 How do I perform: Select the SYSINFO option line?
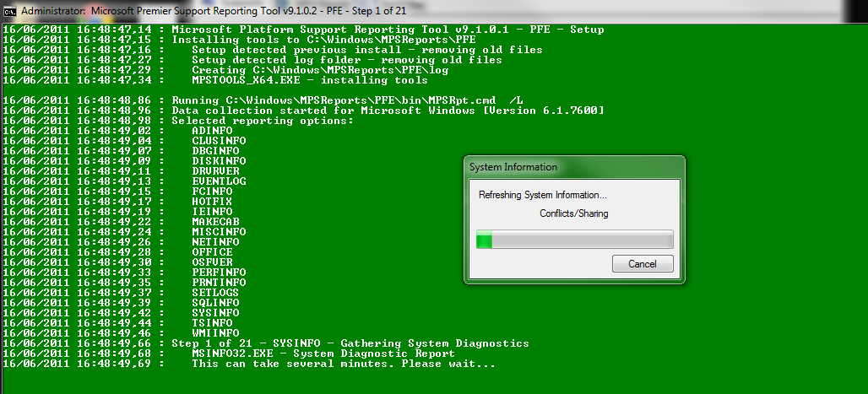click(x=121, y=313)
